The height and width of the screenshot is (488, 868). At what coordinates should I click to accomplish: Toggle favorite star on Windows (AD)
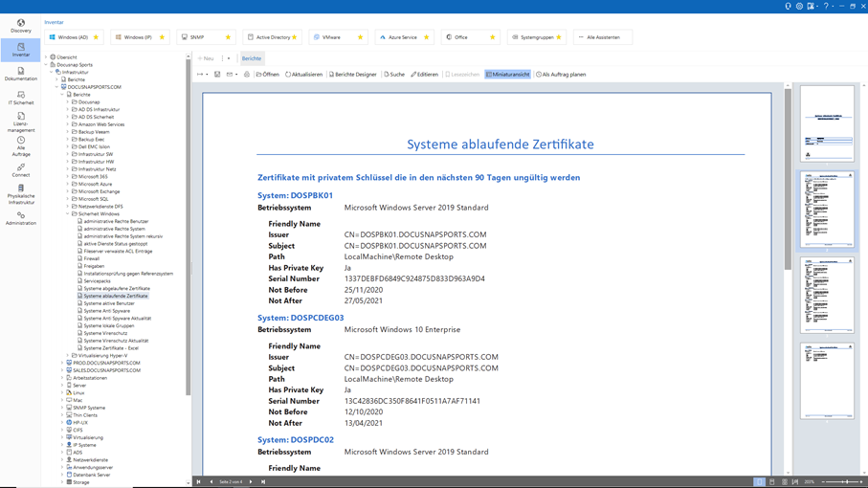click(96, 37)
